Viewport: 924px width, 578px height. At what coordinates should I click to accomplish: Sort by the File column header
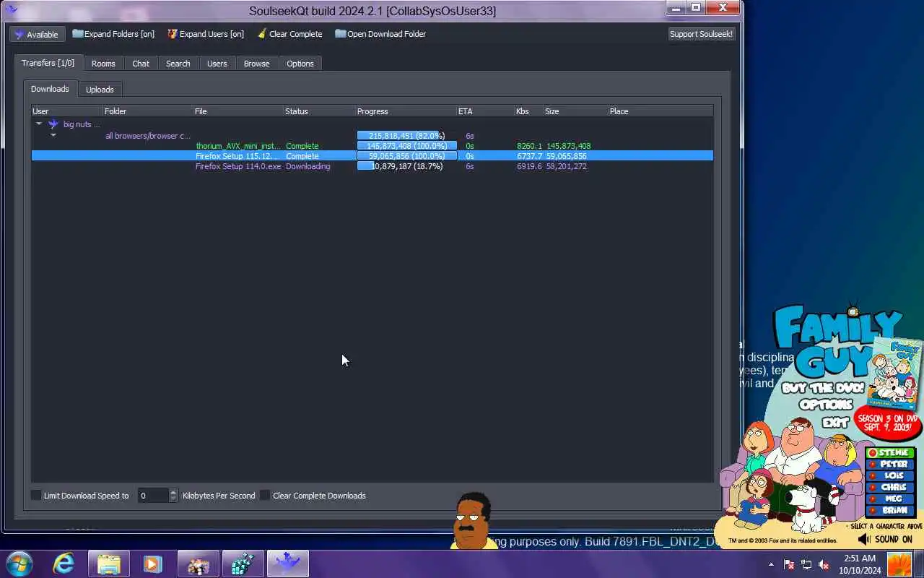(x=238, y=111)
